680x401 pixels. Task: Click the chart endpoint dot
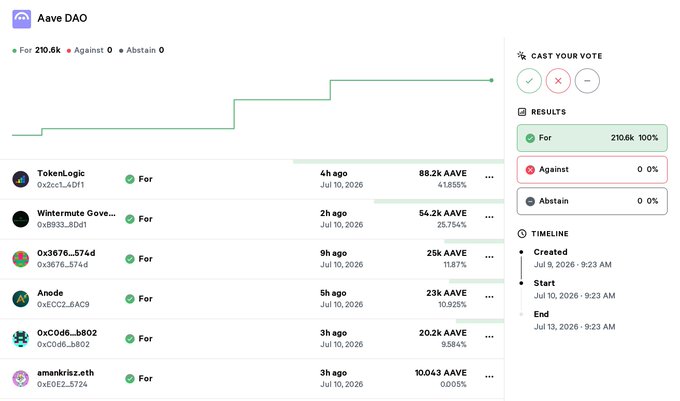point(491,80)
